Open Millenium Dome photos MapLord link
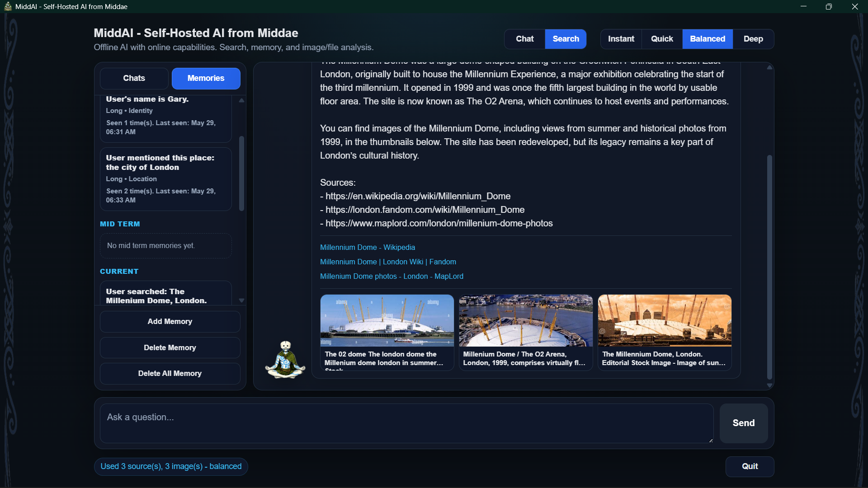The width and height of the screenshot is (868, 488). (392, 276)
